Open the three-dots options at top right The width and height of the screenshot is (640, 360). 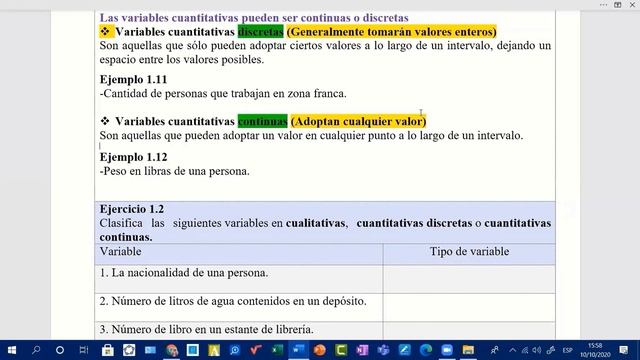pyautogui.click(x=604, y=5)
